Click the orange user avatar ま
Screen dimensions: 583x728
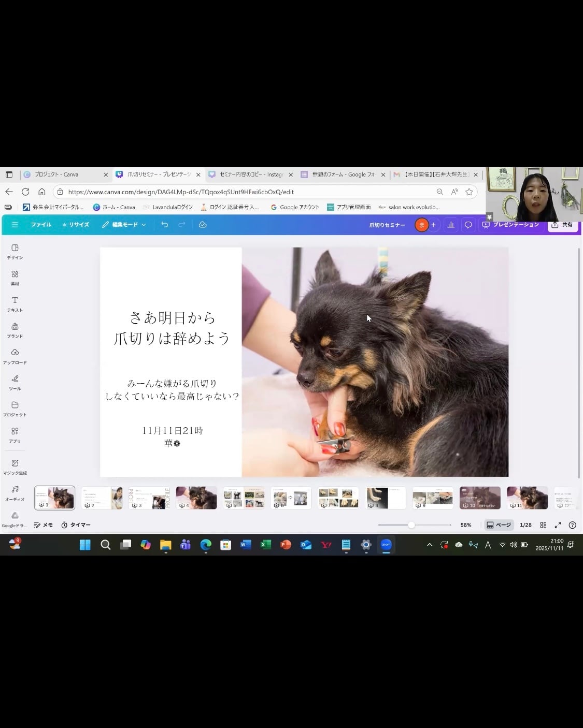(x=421, y=225)
